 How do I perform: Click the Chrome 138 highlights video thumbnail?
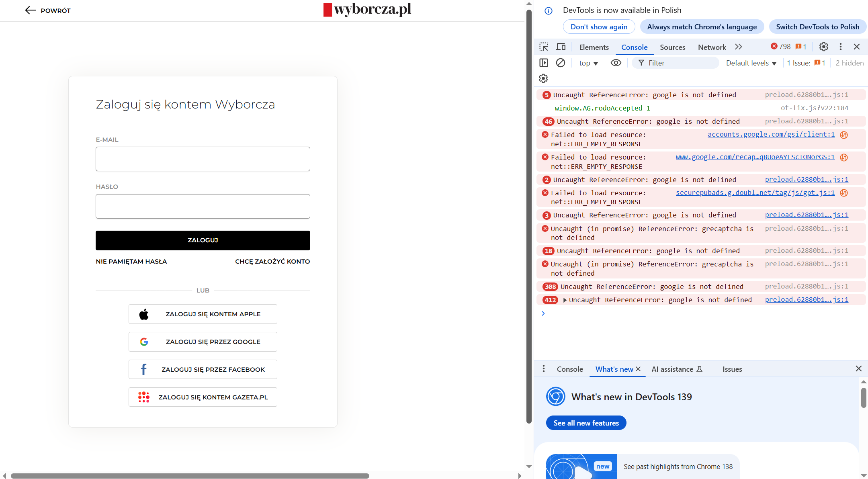click(581, 467)
